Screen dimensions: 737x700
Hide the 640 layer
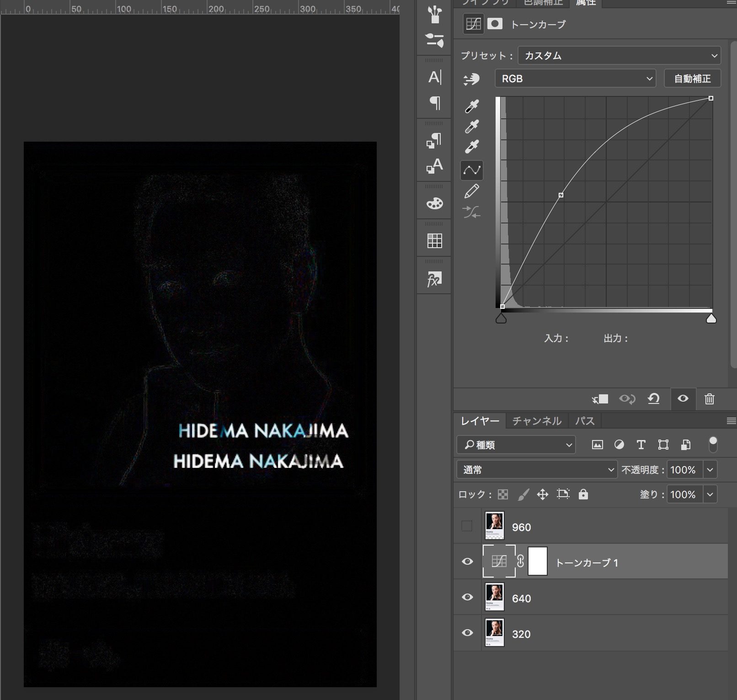pos(467,597)
